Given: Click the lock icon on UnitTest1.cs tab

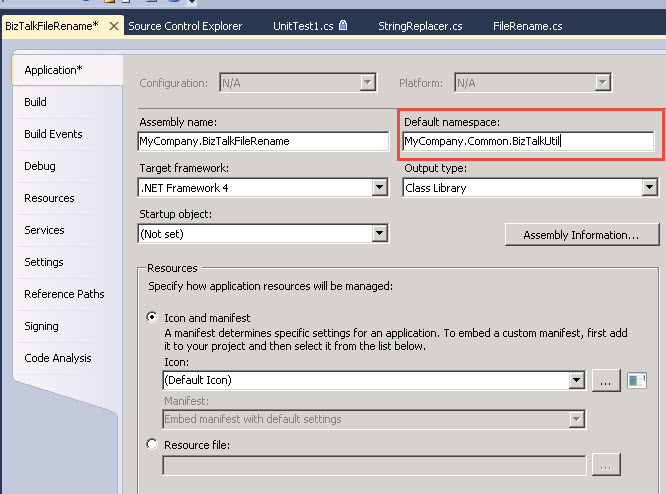Looking at the screenshot, I should coord(343,25).
